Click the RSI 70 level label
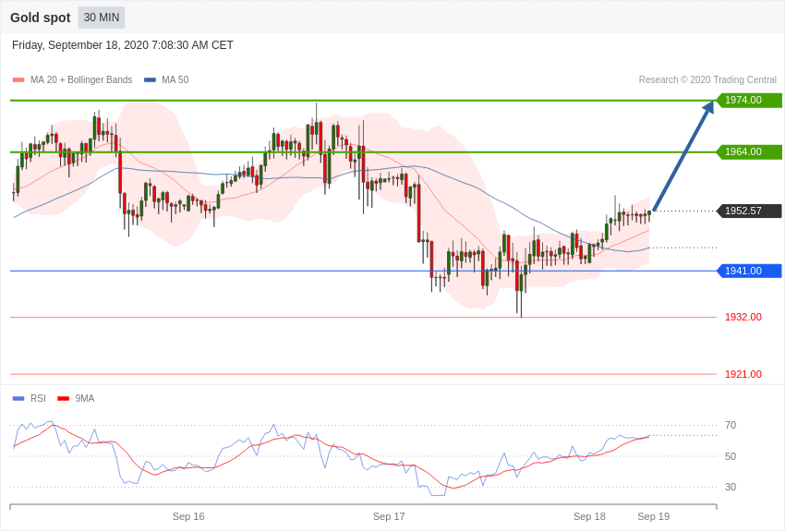 tap(731, 425)
